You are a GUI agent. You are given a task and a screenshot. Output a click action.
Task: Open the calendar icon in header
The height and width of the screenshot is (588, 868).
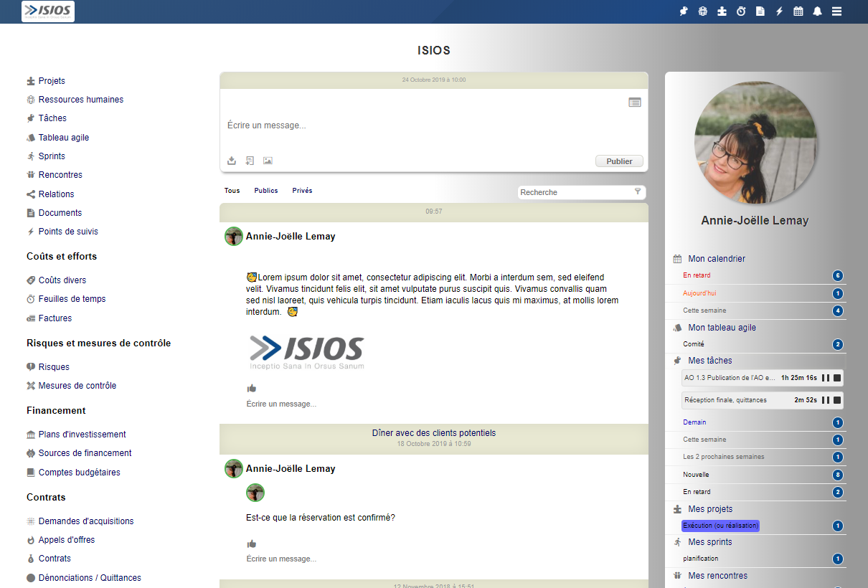click(x=798, y=11)
